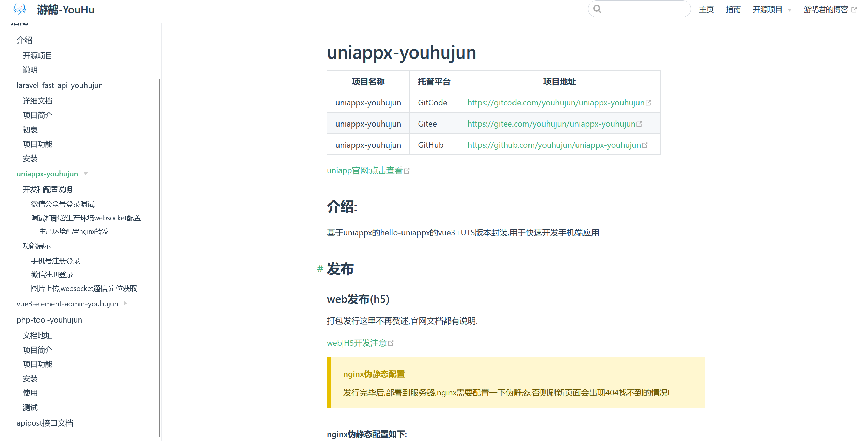
Task: Collapse the uniappx-youhujun sidebar group arrow
Action: [x=86, y=174]
